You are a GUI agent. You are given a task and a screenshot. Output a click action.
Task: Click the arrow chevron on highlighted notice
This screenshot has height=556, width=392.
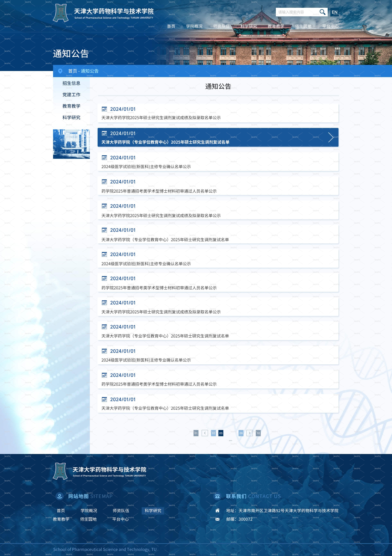click(331, 137)
